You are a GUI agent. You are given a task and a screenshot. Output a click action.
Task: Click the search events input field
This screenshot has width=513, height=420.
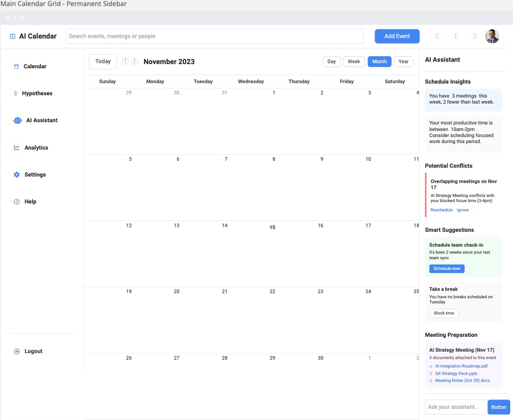(214, 36)
